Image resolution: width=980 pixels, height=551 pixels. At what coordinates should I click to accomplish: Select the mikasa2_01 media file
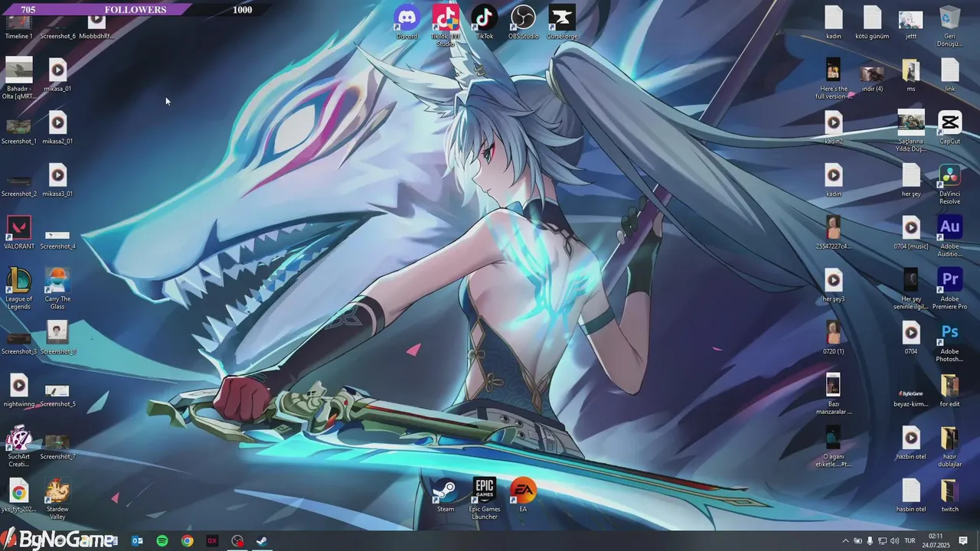(57, 128)
